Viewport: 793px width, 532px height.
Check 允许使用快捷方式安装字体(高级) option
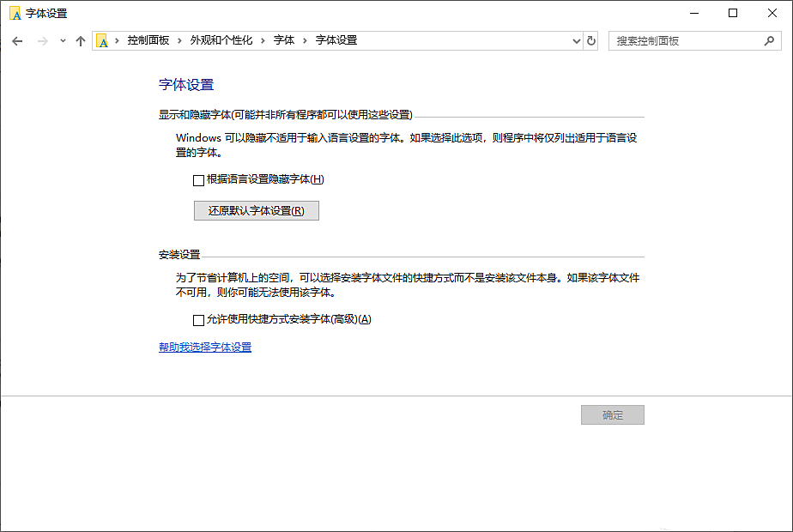click(197, 319)
